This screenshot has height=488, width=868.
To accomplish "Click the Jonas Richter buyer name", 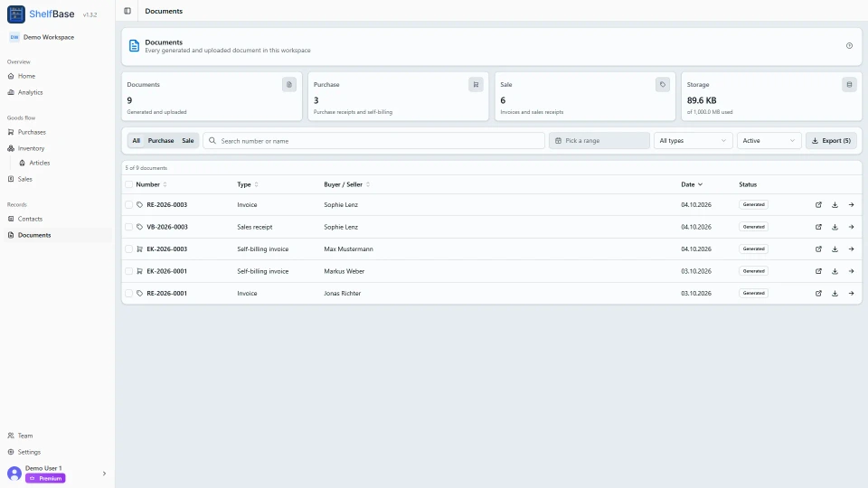I will pos(342,293).
